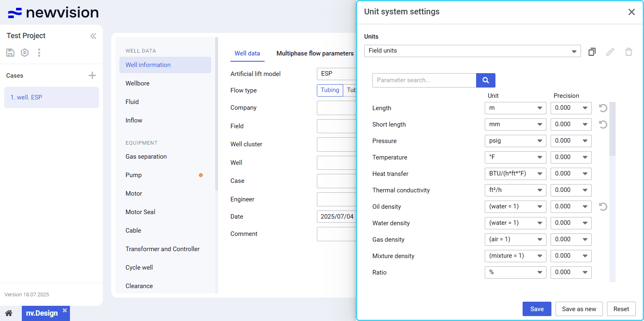
Task: Open project settings gear icon
Action: coord(25,53)
